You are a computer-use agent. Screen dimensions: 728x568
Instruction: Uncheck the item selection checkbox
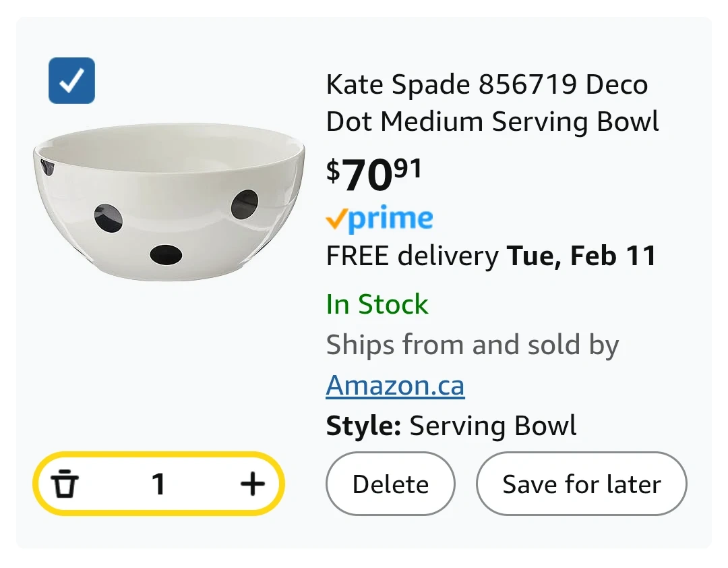click(71, 81)
